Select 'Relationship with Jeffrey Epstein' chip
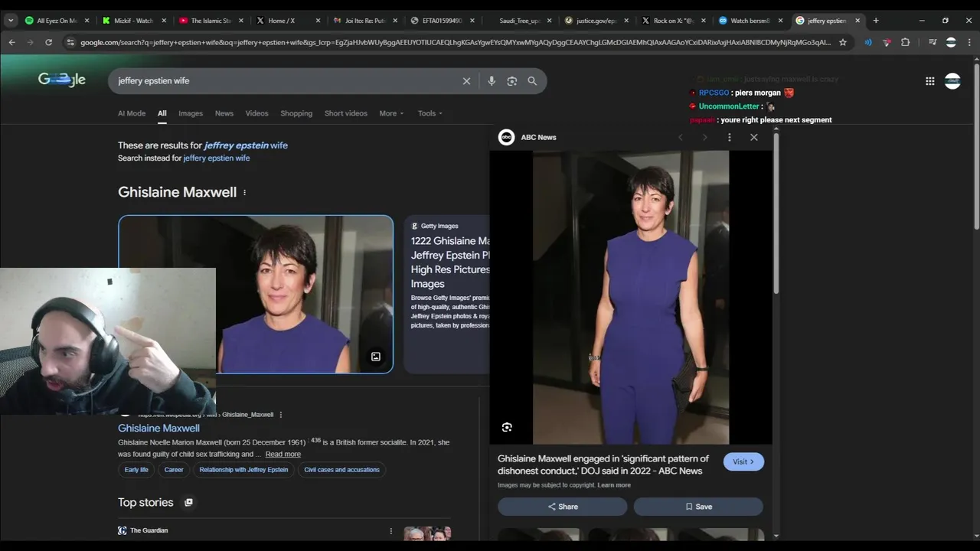The image size is (980, 551). coord(243,470)
